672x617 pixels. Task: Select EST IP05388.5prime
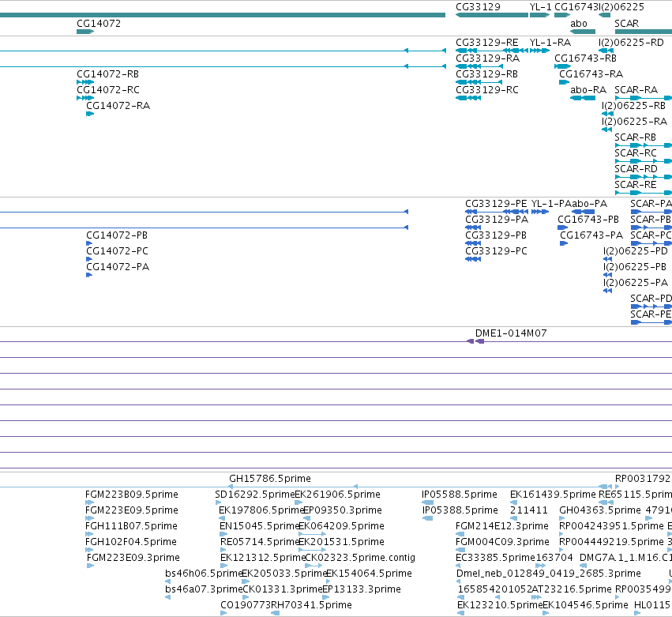(427, 518)
